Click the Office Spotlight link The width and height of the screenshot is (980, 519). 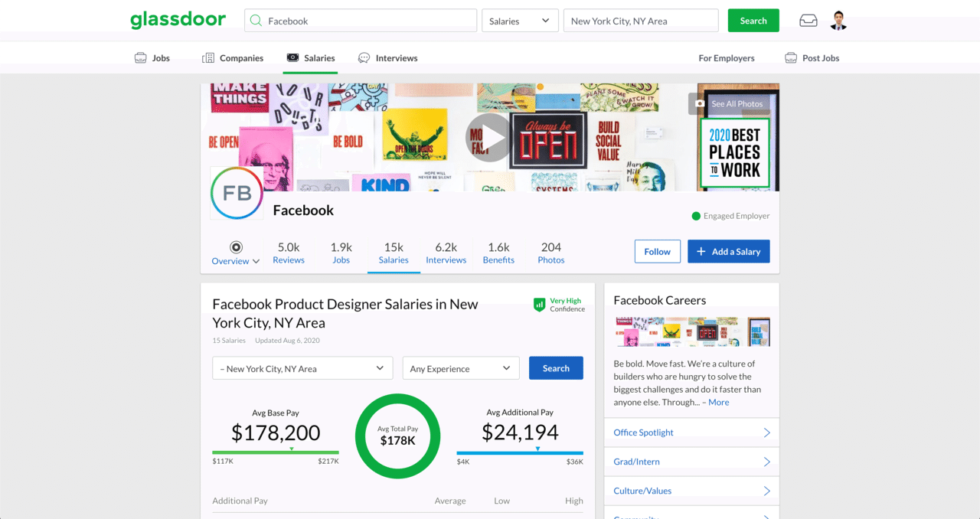pyautogui.click(x=643, y=432)
